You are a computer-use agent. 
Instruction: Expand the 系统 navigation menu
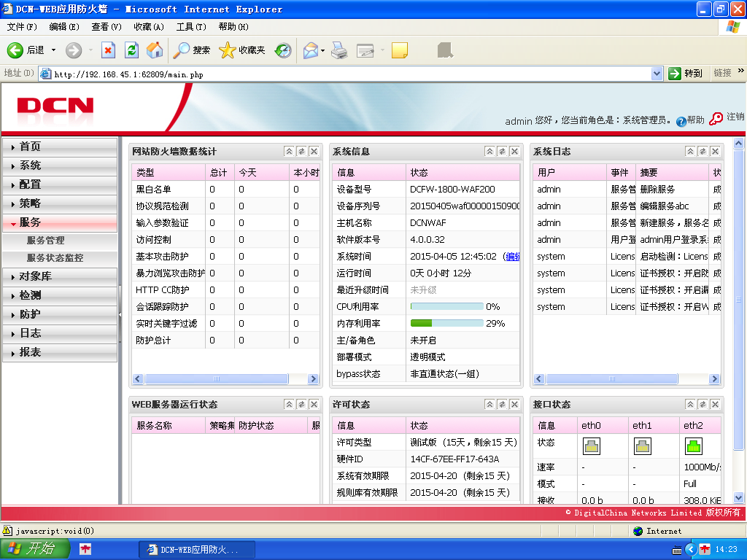coord(60,166)
